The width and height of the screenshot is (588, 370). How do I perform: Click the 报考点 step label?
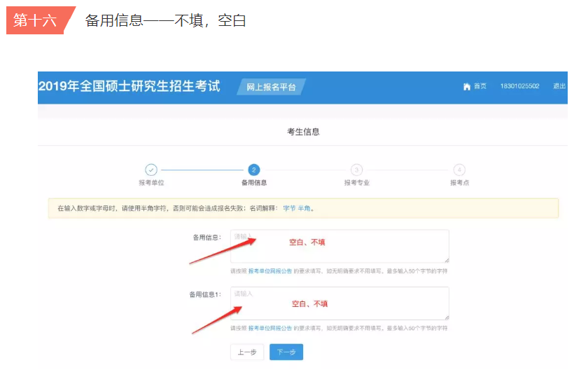click(x=459, y=183)
